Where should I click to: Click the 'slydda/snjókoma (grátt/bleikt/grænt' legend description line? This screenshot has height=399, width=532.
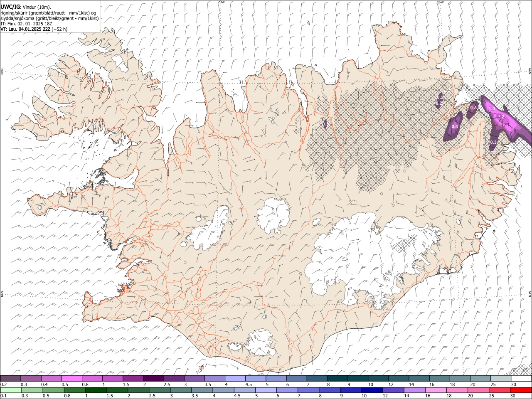(x=49, y=18)
